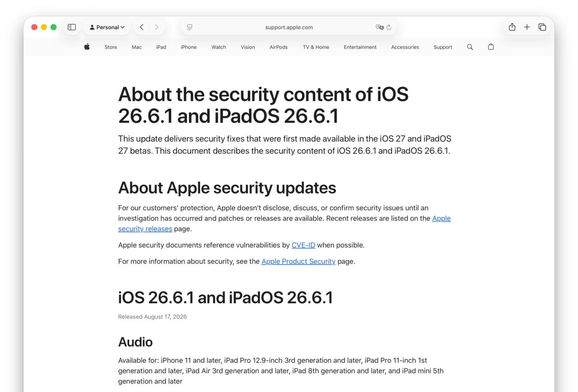Open the CVE-ID link
Screen dimensions: 578x392
[303, 245]
